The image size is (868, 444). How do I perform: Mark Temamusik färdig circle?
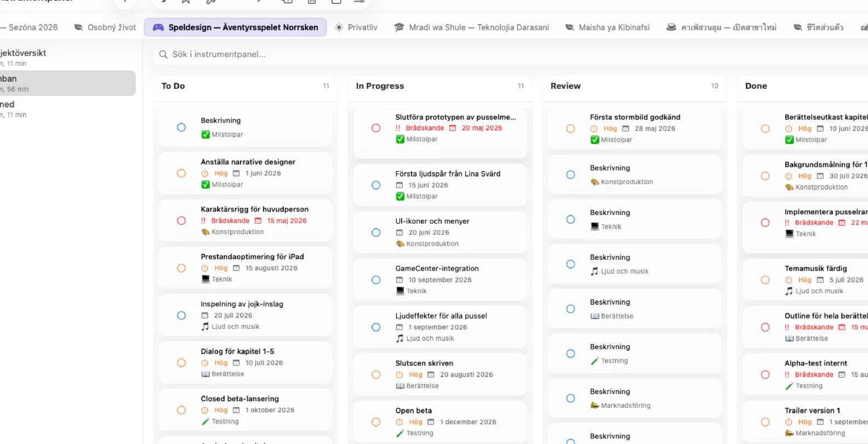coord(765,280)
